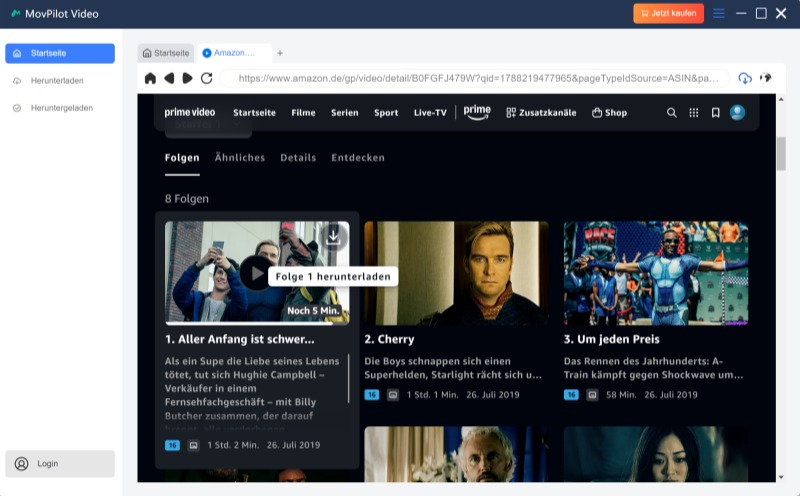Minimize the MovPilot Video window
Screen dimensions: 800x496
(x=741, y=13)
